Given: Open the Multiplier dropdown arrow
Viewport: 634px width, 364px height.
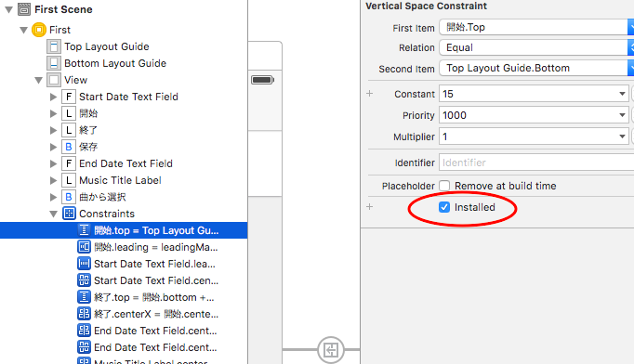Looking at the screenshot, I should point(622,136).
